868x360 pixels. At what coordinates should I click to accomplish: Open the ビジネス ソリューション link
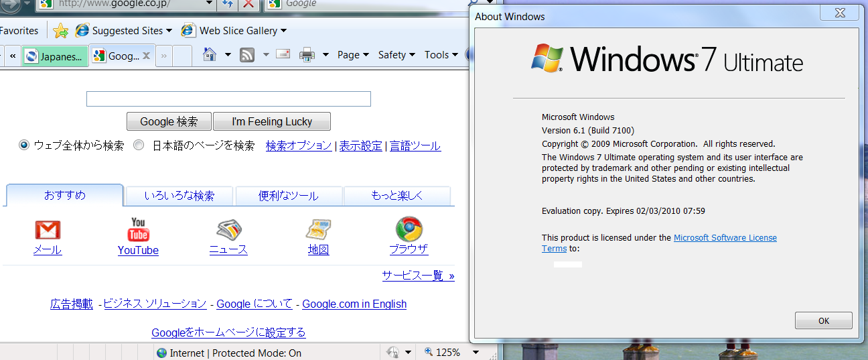[155, 304]
